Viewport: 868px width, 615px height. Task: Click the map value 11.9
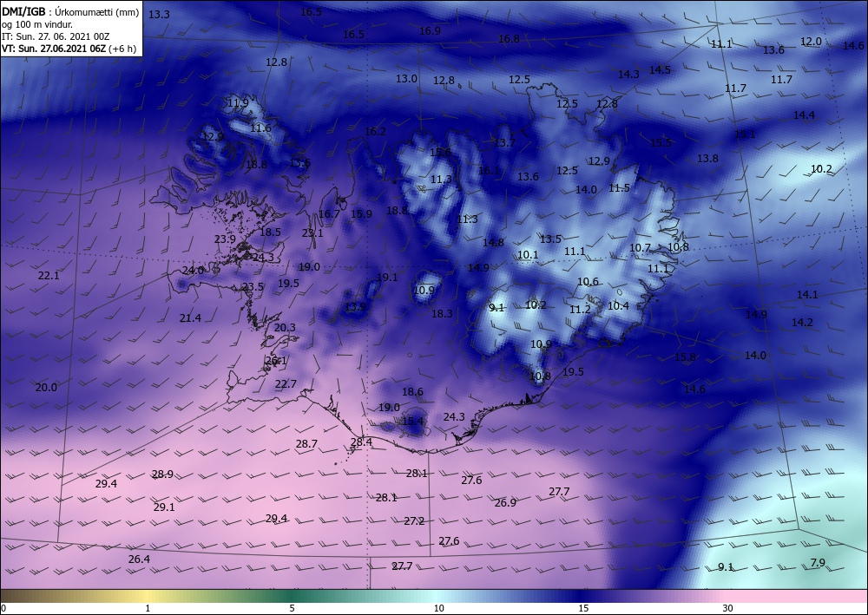pyautogui.click(x=238, y=103)
